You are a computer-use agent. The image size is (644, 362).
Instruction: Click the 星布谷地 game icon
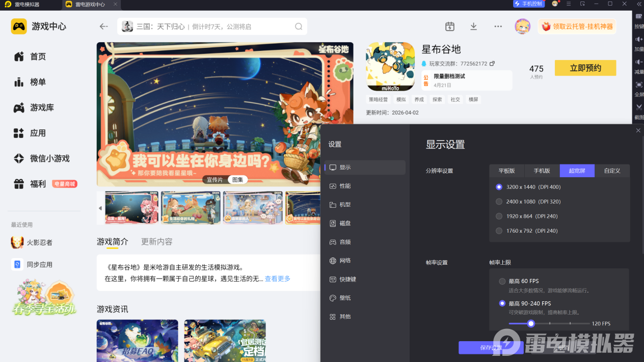tap(390, 67)
